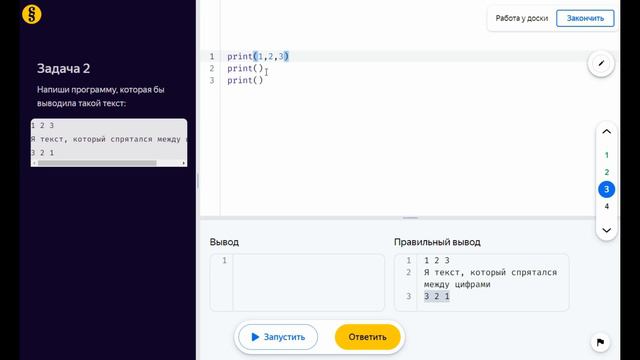Click the Задача 2 heading
Image resolution: width=640 pixels, height=360 pixels.
click(63, 68)
